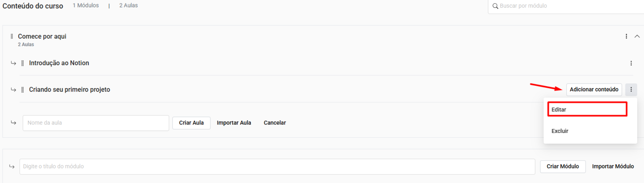Screen dimensions: 644x183
Task: Select Editar in the context menu
Action: 587,110
